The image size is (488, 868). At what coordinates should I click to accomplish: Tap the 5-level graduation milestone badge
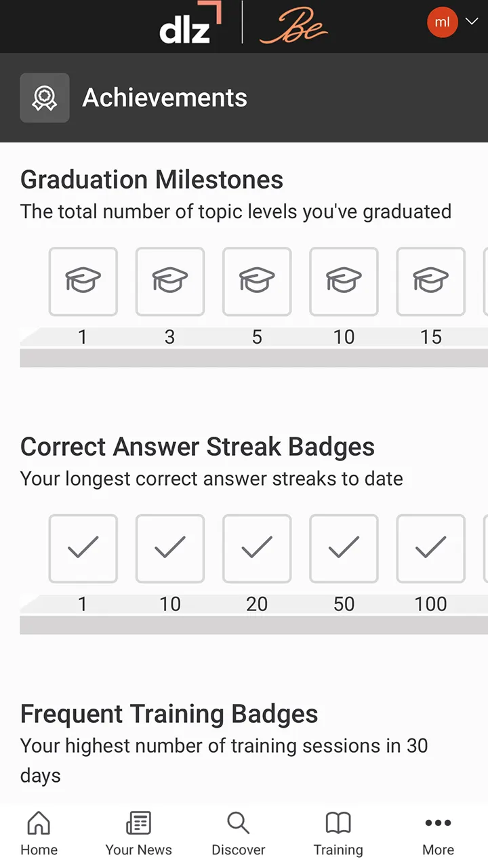pyautogui.click(x=257, y=281)
